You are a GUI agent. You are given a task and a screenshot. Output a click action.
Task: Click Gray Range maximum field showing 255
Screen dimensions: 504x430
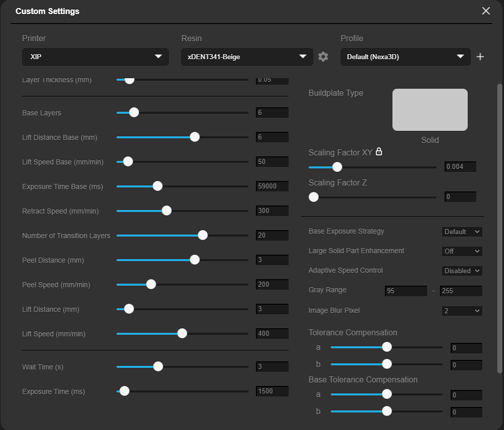click(x=461, y=291)
